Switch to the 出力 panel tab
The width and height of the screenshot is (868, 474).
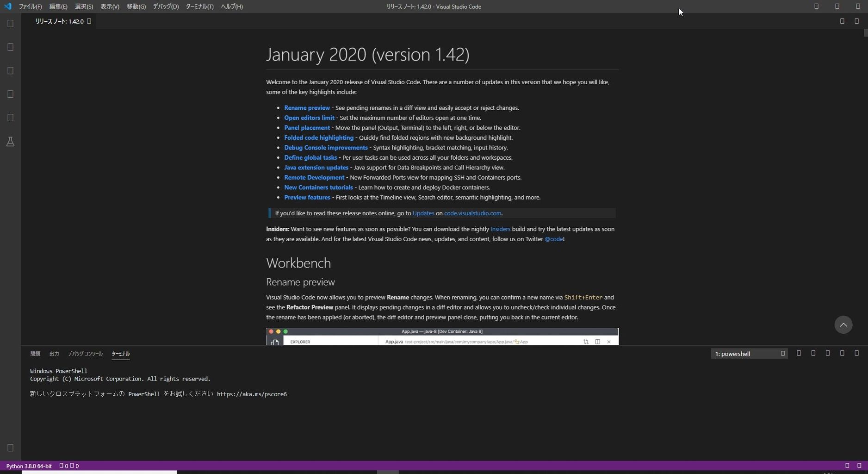point(54,354)
